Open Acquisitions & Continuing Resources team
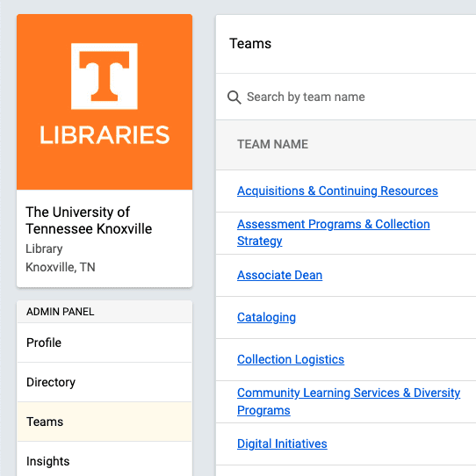Viewport: 476px width, 476px height. click(337, 191)
